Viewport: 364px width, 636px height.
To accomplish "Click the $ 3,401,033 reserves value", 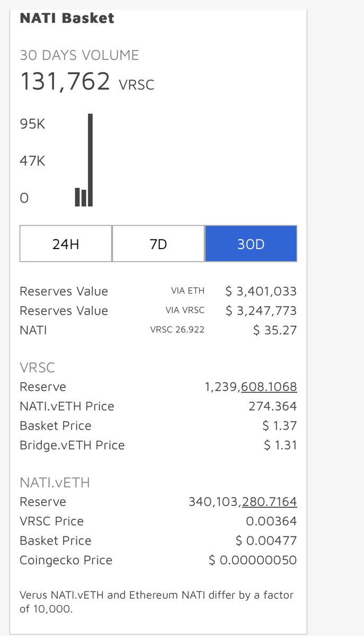I will tap(261, 291).
